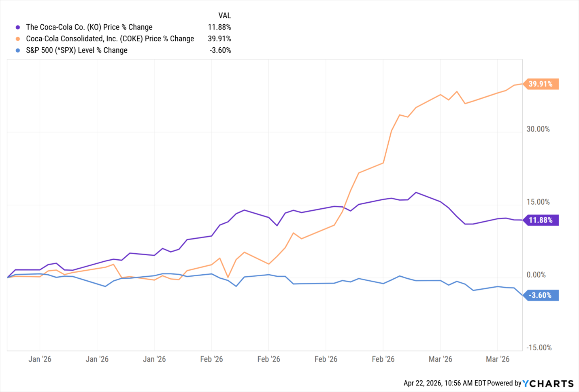Image resolution: width=579 pixels, height=392 pixels.
Task: Click the 30.00% y-axis label
Action: (x=538, y=129)
